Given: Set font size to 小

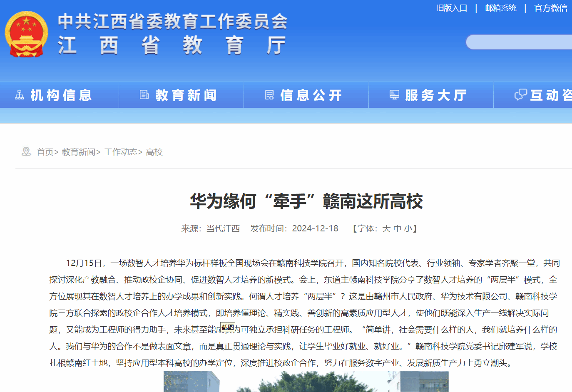Looking at the screenshot, I should [x=408, y=228].
